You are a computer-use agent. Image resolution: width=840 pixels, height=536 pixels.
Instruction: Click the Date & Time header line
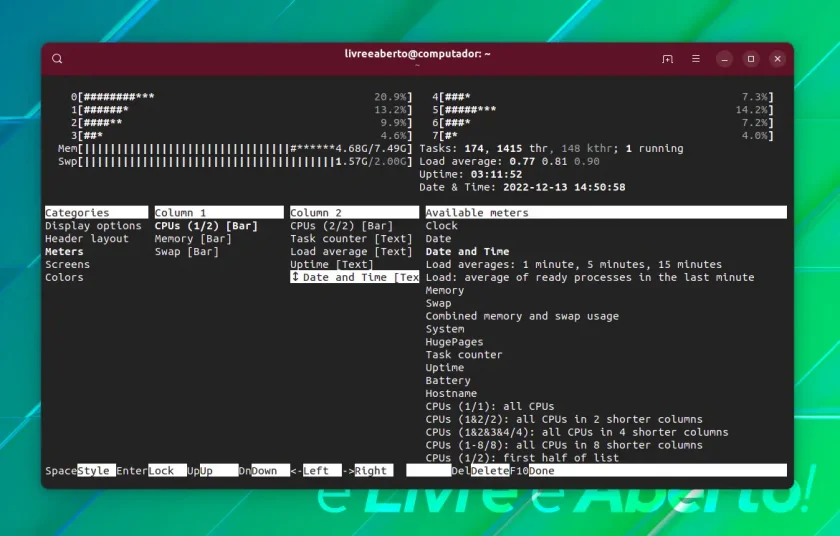pyautogui.click(x=522, y=187)
